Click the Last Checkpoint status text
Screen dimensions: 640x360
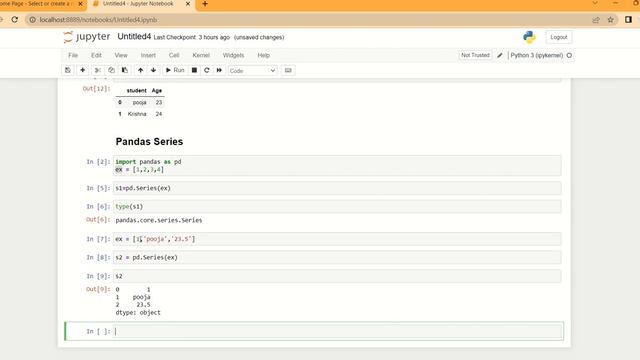(x=192, y=37)
